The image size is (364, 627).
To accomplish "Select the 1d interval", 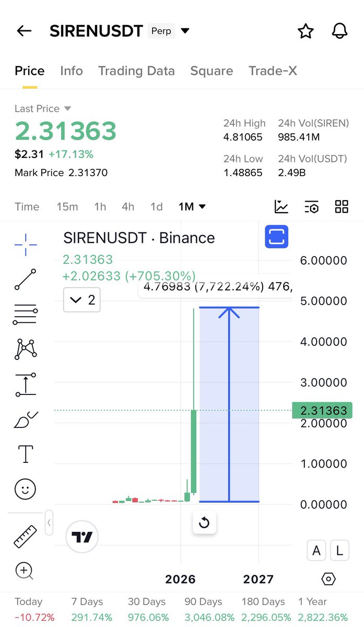I will click(x=157, y=206).
